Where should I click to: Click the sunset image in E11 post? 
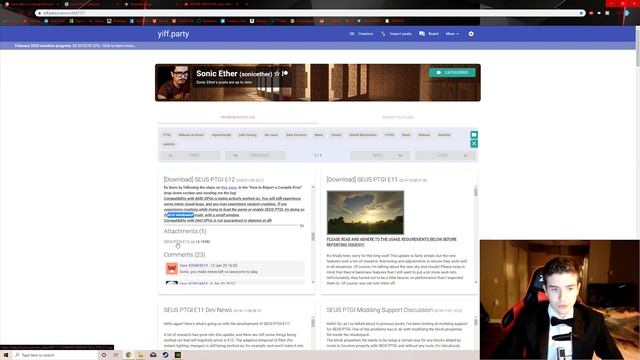click(365, 212)
